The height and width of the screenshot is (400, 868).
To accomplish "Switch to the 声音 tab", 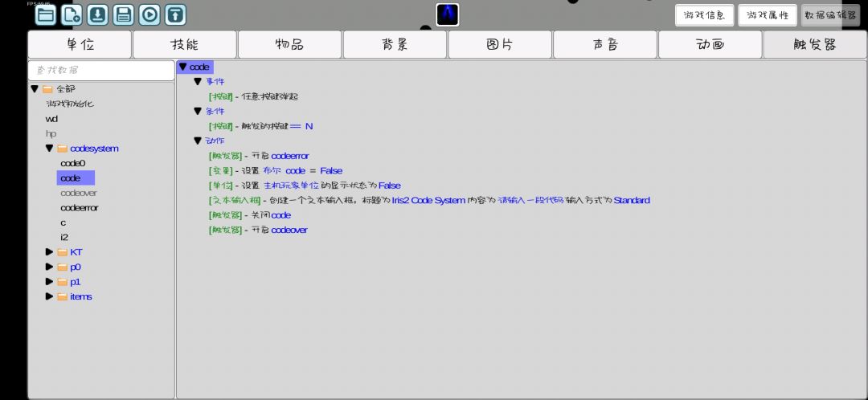I will (605, 44).
